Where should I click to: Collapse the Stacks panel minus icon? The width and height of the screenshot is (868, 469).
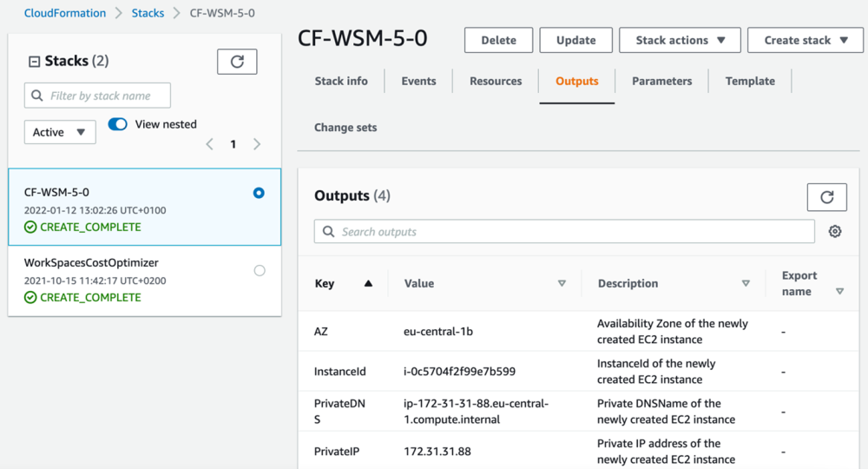tap(34, 62)
